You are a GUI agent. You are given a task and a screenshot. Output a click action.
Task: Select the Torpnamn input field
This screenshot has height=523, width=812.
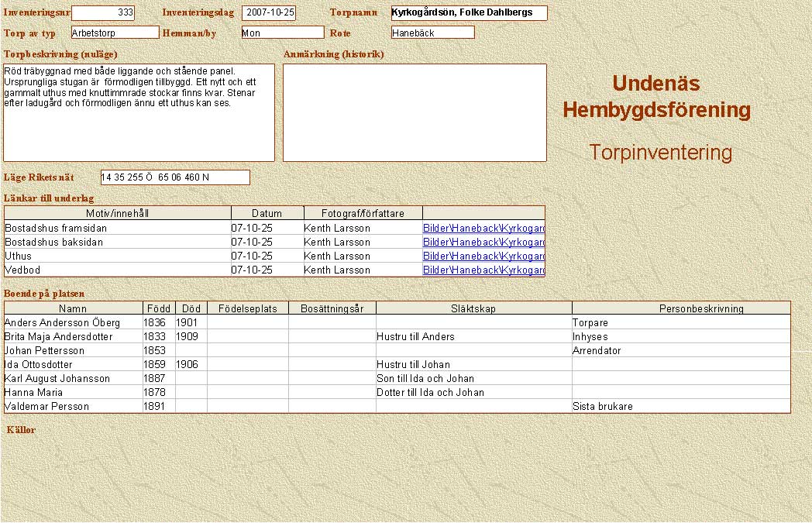(x=469, y=13)
